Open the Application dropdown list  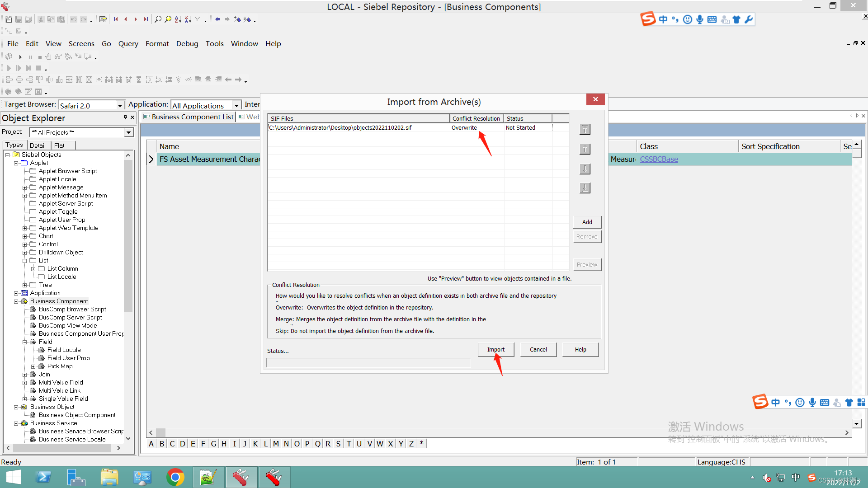coord(236,105)
